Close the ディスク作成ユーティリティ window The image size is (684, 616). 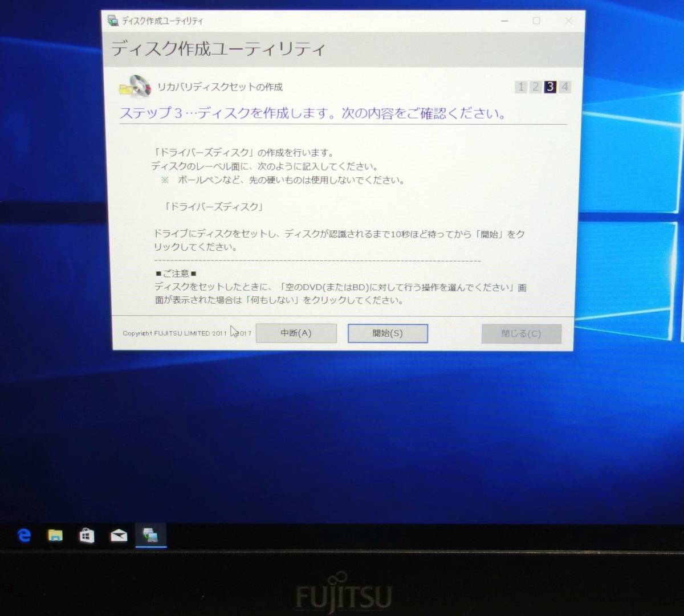tap(568, 21)
